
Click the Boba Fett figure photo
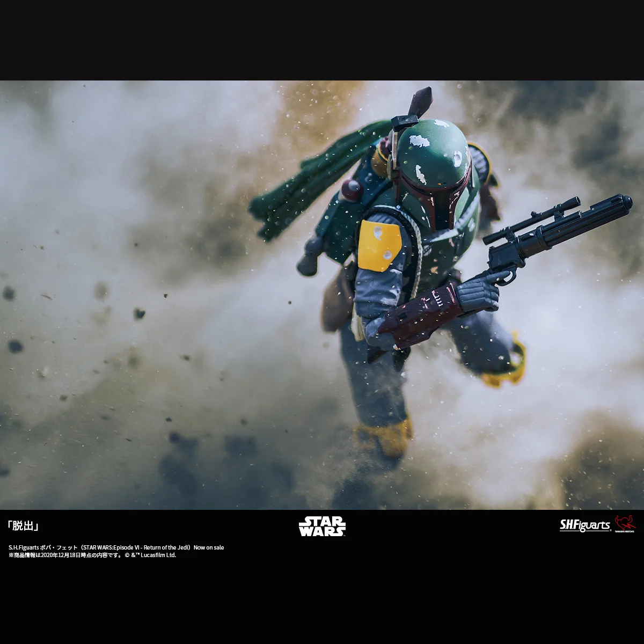tap(322, 295)
